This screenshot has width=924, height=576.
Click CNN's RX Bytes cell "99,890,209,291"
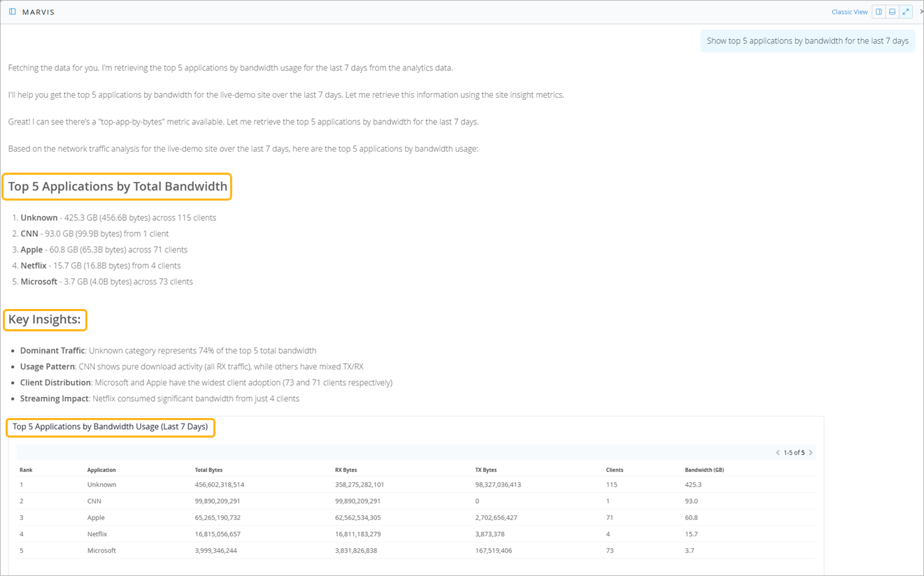(x=357, y=501)
